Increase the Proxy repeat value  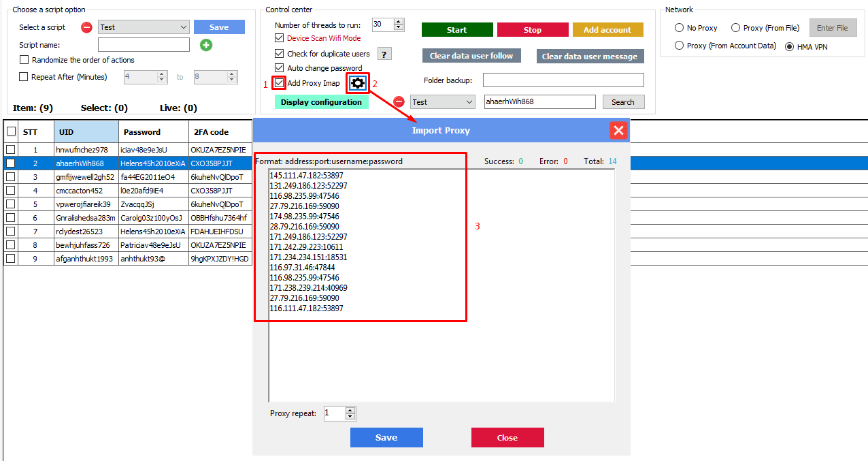click(350, 410)
